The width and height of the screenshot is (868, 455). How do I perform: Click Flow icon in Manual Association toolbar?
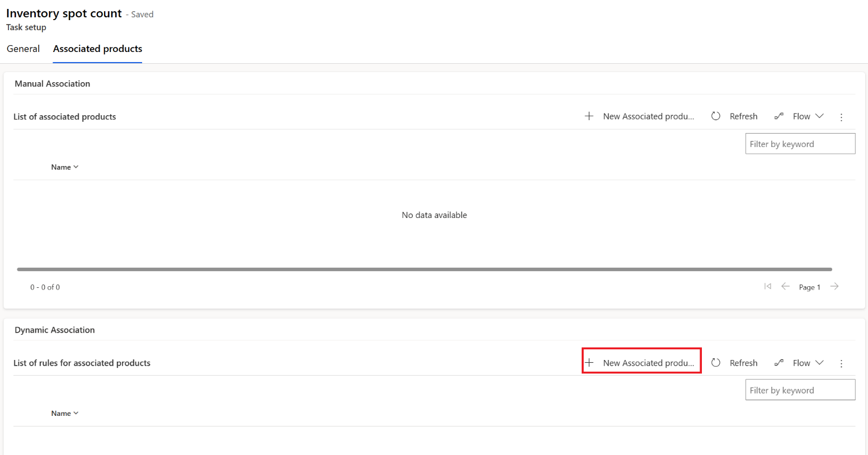click(779, 116)
